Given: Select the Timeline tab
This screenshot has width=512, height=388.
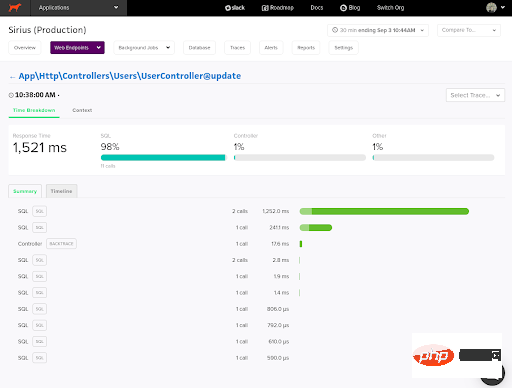Looking at the screenshot, I should click(x=61, y=191).
